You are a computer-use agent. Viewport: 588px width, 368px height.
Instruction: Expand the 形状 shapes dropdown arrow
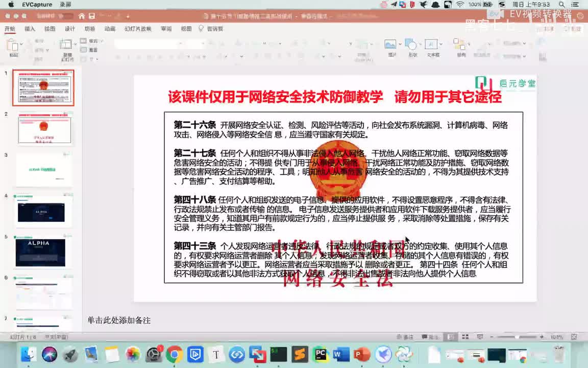(x=421, y=44)
